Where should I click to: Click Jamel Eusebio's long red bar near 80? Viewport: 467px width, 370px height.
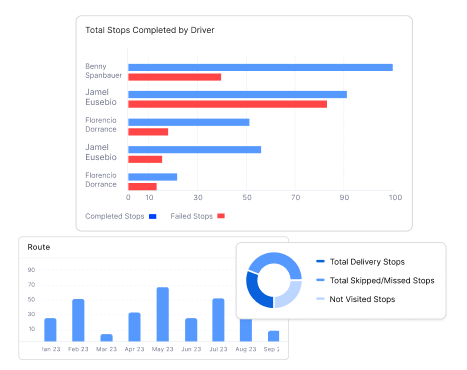(227, 104)
